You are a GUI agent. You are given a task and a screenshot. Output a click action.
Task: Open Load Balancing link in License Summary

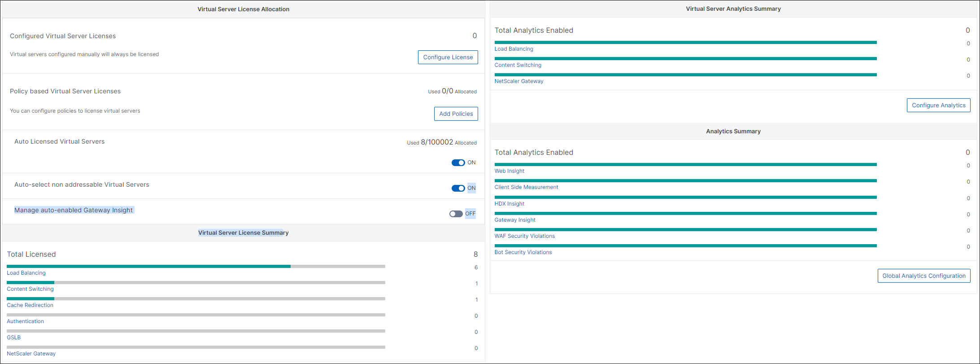26,273
